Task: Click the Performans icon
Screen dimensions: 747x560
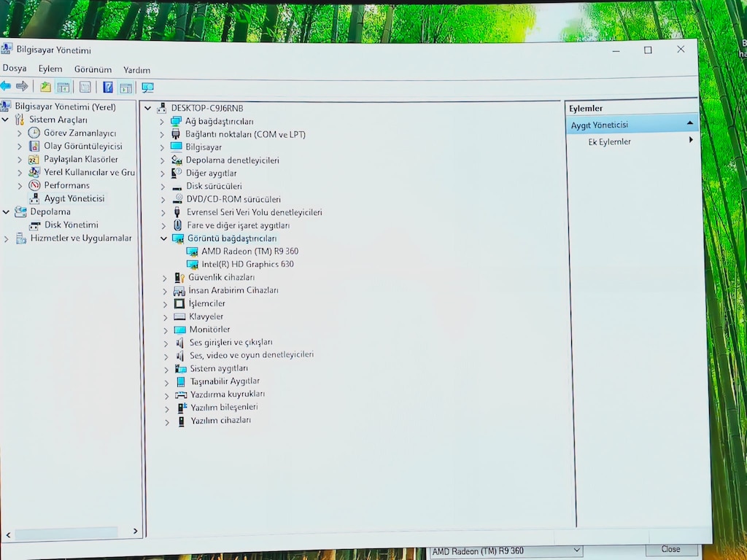Action: click(34, 184)
